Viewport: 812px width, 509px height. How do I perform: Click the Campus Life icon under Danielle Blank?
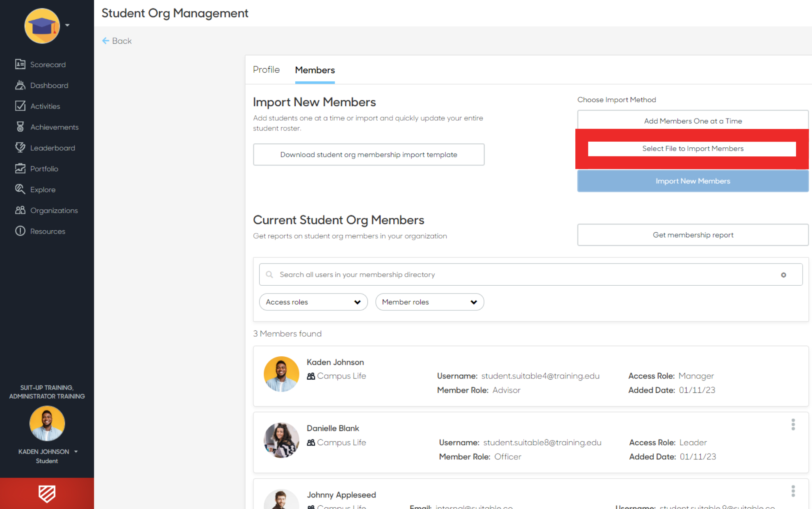tap(311, 443)
